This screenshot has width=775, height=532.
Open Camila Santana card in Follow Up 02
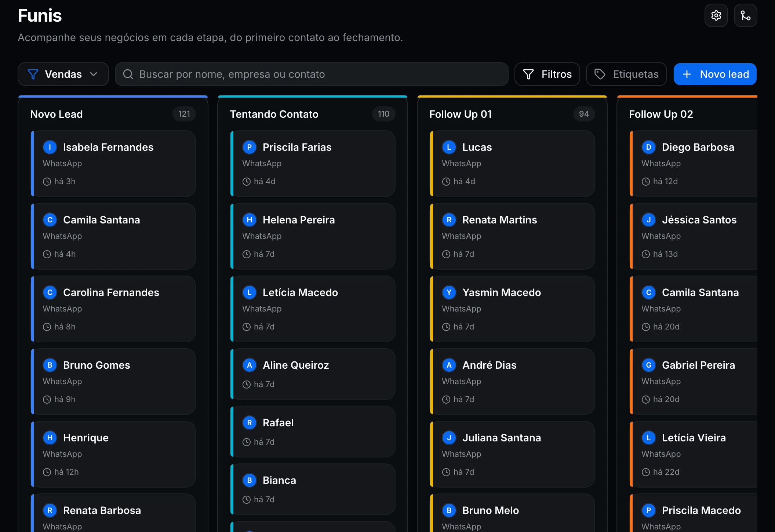694,309
